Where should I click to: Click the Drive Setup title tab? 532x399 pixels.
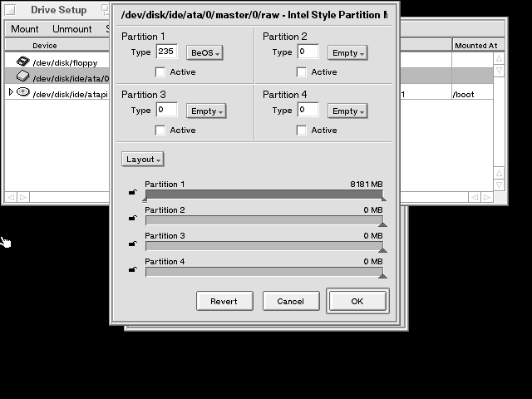tap(58, 10)
